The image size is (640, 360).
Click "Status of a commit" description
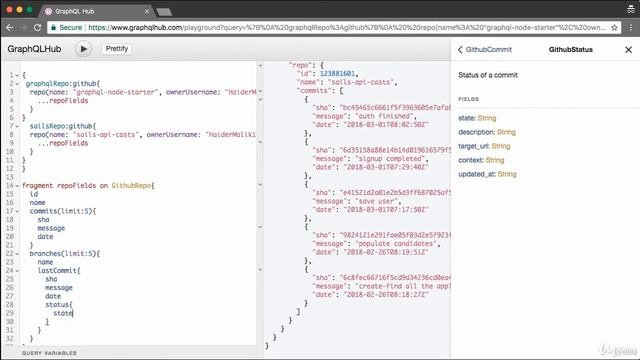[x=488, y=75]
